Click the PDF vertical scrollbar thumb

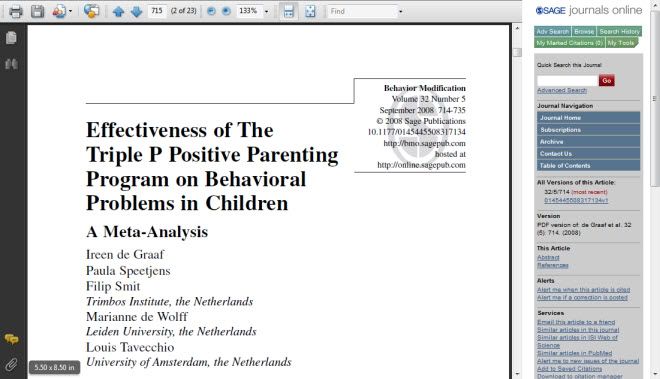pyautogui.click(x=517, y=53)
